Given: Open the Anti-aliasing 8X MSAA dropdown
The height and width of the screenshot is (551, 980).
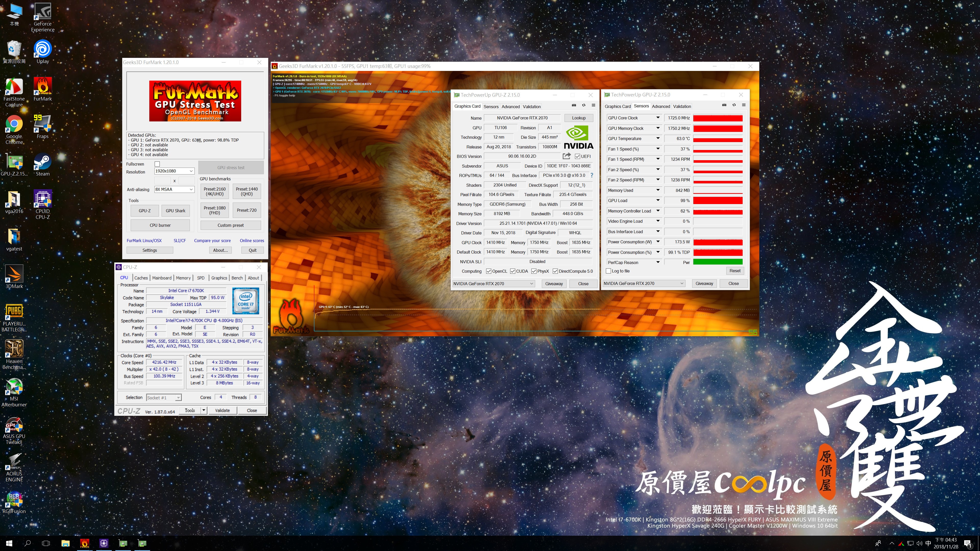Looking at the screenshot, I should pos(174,189).
